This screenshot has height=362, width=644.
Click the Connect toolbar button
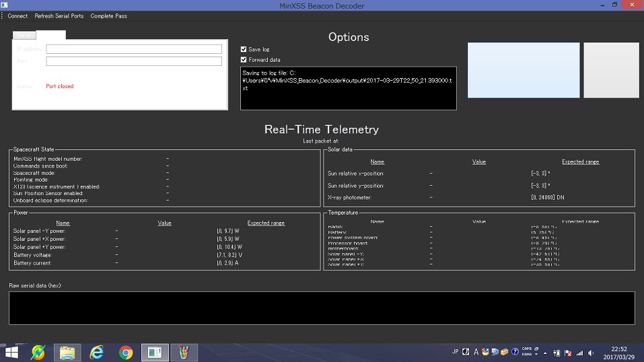coord(17,16)
